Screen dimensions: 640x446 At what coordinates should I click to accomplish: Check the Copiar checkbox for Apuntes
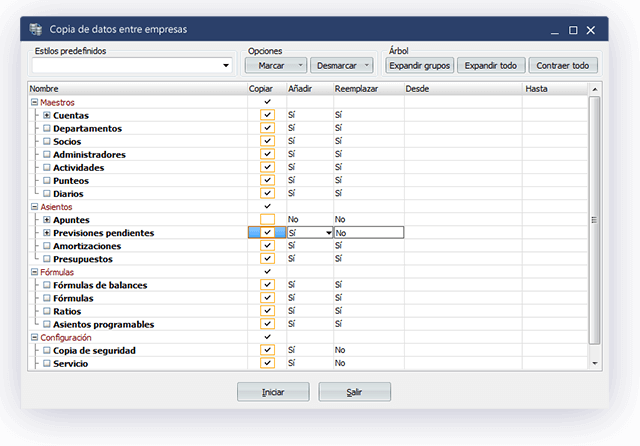267,219
